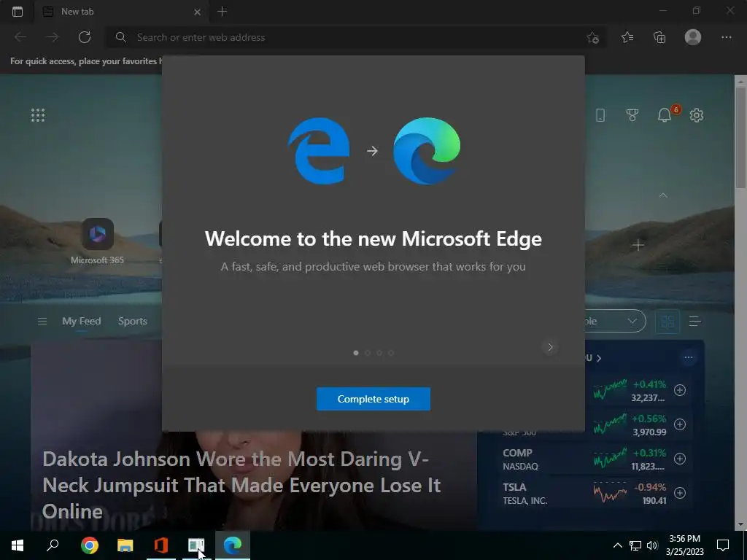Open the profile avatar menu

pyautogui.click(x=693, y=37)
